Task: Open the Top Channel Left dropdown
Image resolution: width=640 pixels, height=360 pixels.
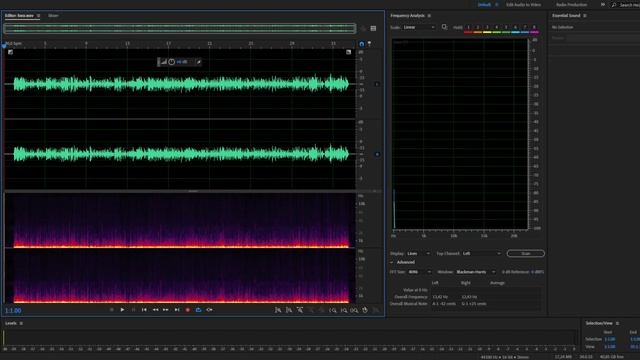Action: [x=482, y=253]
